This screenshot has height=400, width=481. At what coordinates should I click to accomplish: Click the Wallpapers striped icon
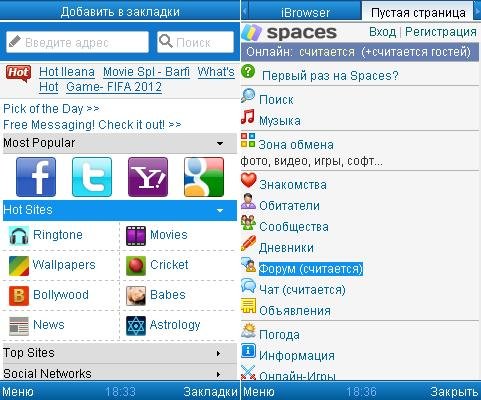[19, 266]
